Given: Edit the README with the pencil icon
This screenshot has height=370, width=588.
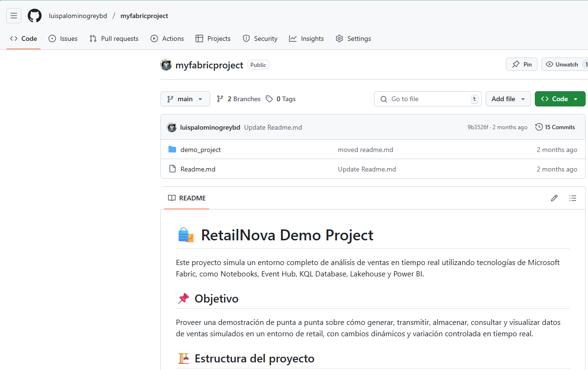Looking at the screenshot, I should click(554, 198).
